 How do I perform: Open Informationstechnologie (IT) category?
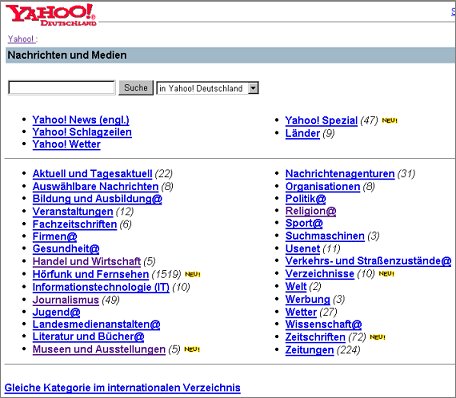[101, 287]
